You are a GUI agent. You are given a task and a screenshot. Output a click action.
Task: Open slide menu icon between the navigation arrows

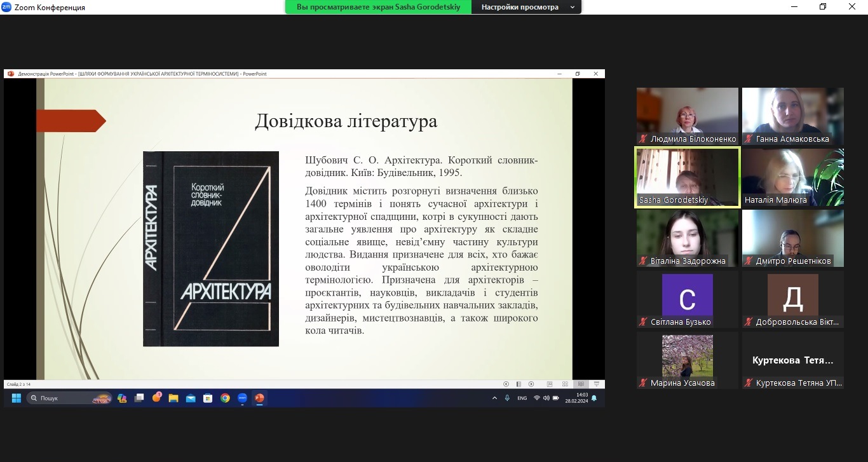tap(519, 384)
